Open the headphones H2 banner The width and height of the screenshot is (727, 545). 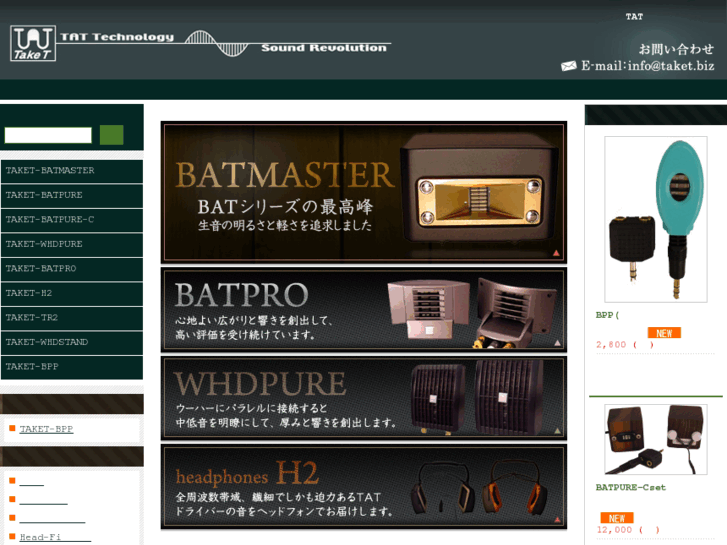coord(364,487)
